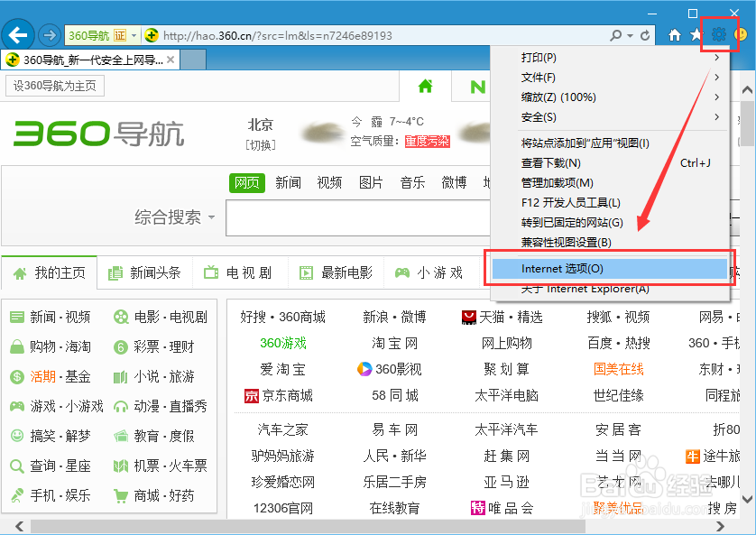This screenshot has width=756, height=535.
Task: Select 图片 search type
Action: [372, 182]
